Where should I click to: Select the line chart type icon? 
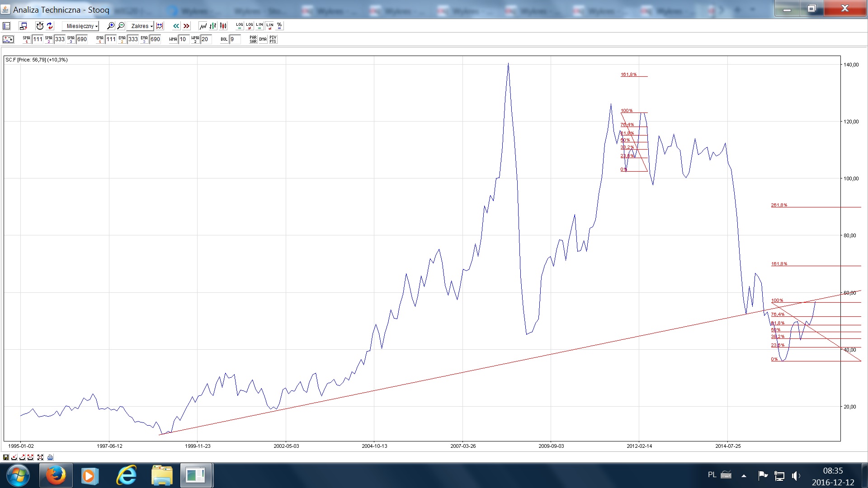(203, 26)
